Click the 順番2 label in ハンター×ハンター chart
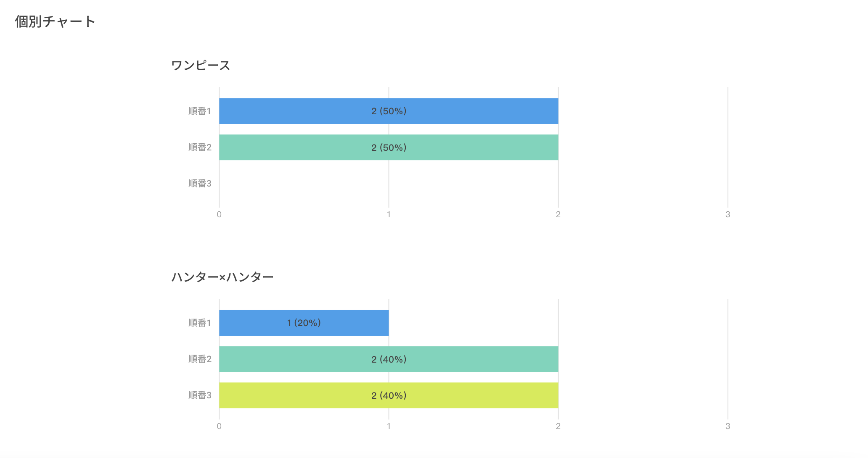 200,359
